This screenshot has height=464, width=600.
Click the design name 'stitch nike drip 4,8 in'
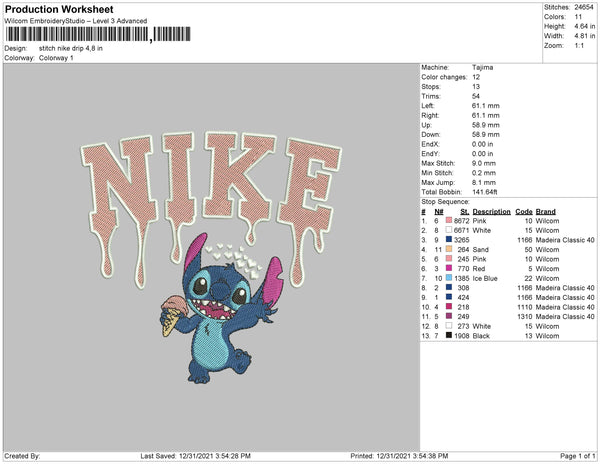pyautogui.click(x=70, y=49)
